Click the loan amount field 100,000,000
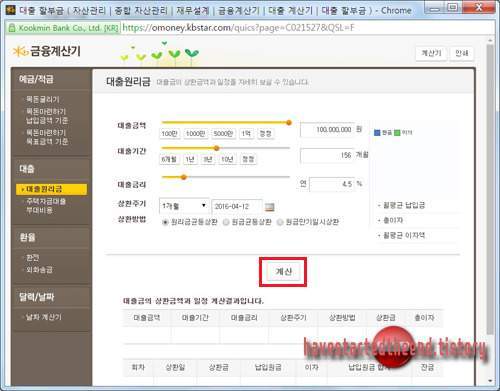Viewport: 500px width, 391px height. 327,130
